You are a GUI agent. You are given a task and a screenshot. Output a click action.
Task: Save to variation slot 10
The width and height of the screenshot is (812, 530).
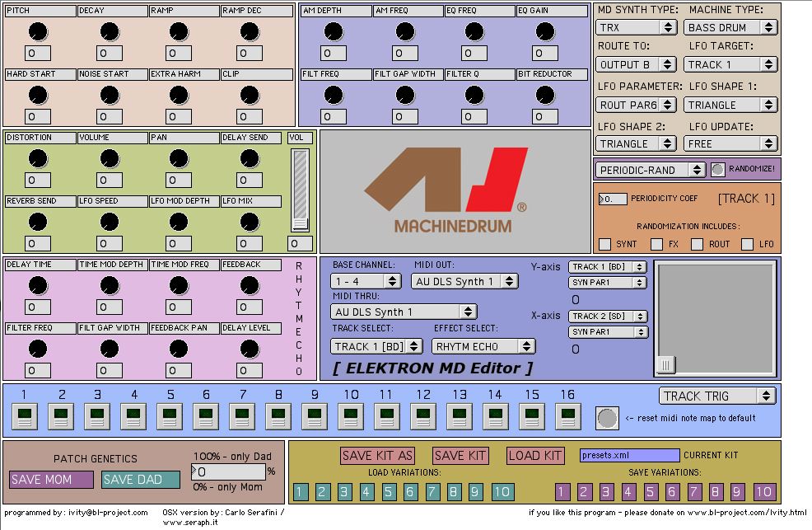(x=763, y=492)
